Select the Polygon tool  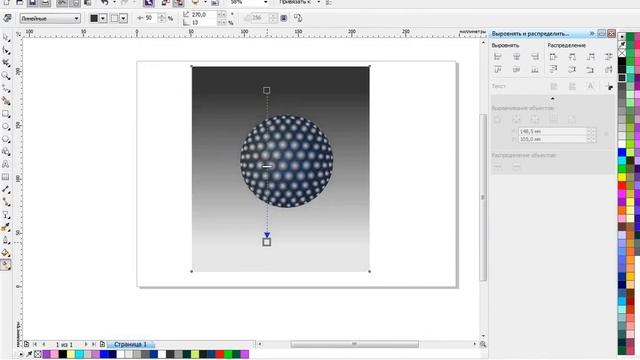[x=6, y=139]
